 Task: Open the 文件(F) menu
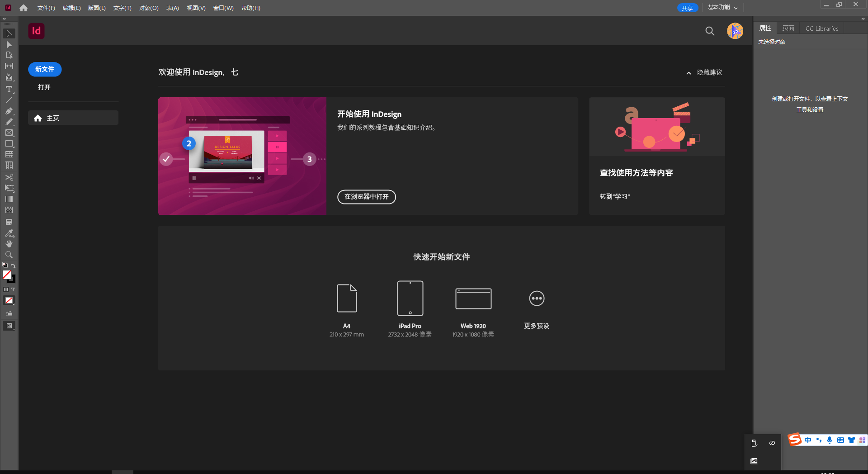click(x=46, y=8)
